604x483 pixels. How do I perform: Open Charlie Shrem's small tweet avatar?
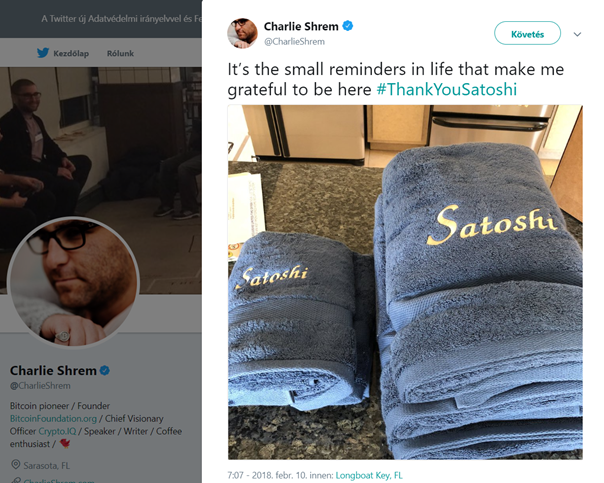(242, 33)
